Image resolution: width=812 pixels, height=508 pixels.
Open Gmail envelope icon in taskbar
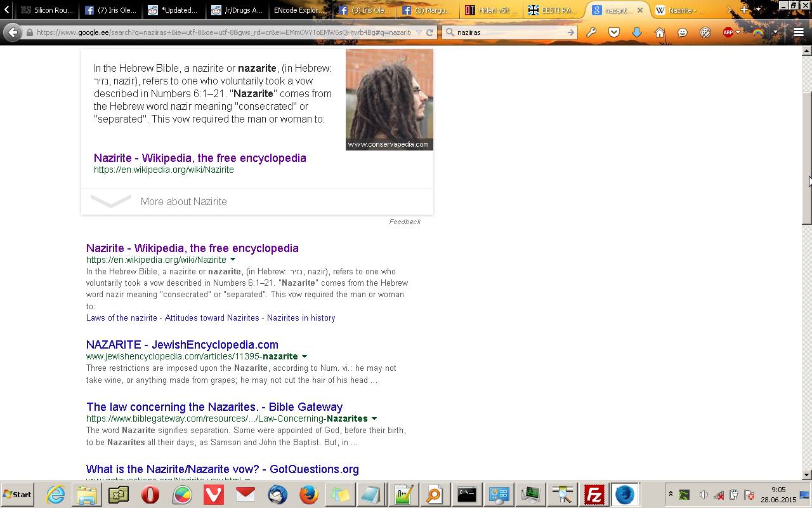pyautogui.click(x=246, y=494)
